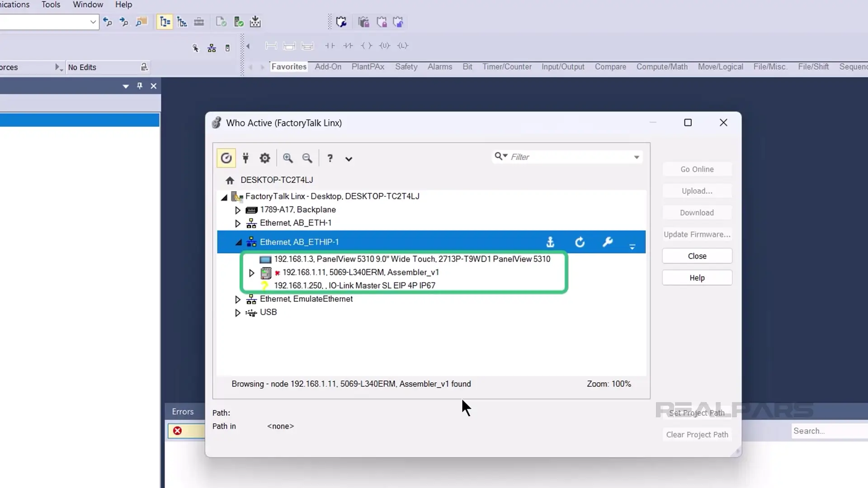Image resolution: width=868 pixels, height=488 pixels.
Task: Click the question mark help icon
Action: click(330, 158)
